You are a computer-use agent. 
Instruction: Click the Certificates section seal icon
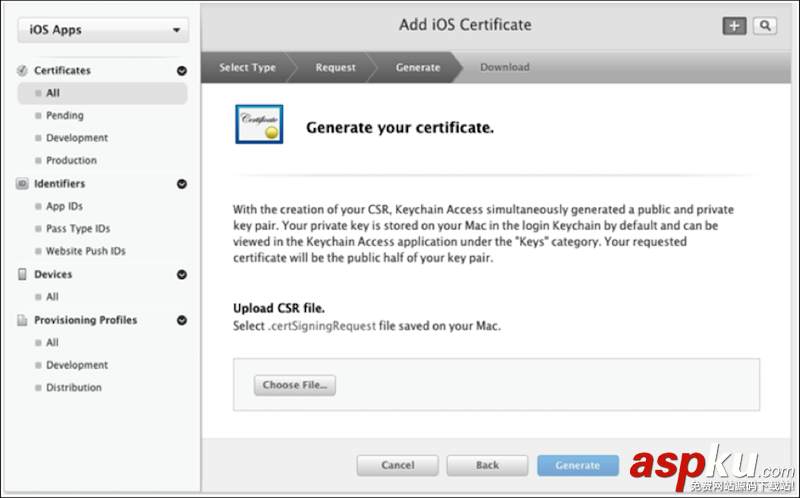[23, 71]
